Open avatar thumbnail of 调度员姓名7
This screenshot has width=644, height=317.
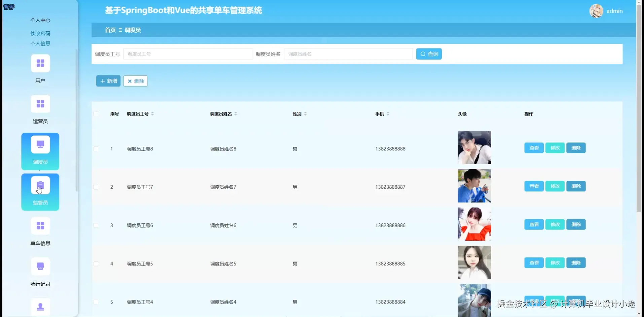pyautogui.click(x=474, y=186)
